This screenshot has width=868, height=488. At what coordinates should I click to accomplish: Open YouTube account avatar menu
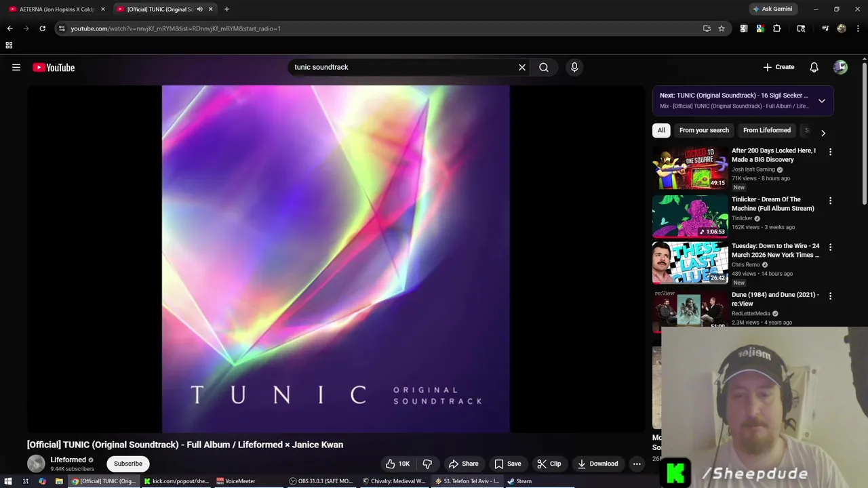840,67
